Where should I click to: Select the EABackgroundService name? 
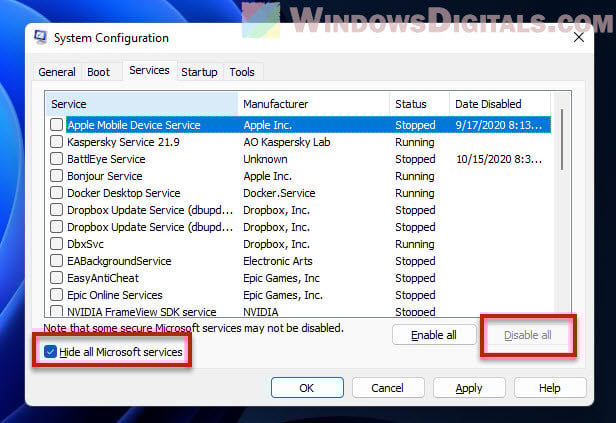119,261
